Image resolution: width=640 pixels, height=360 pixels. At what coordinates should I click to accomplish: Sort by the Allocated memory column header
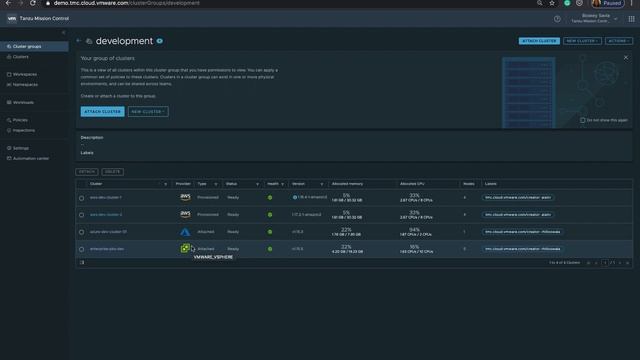coord(347,184)
